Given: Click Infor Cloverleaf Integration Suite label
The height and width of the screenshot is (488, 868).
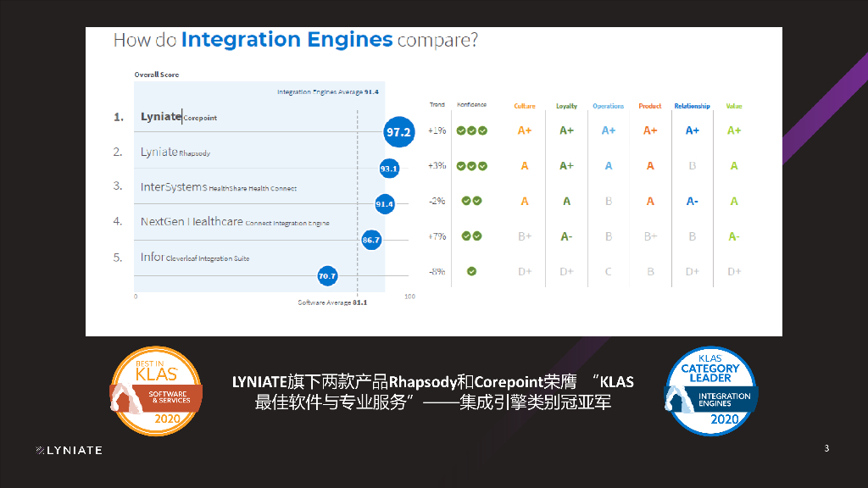Looking at the screenshot, I should [195, 258].
